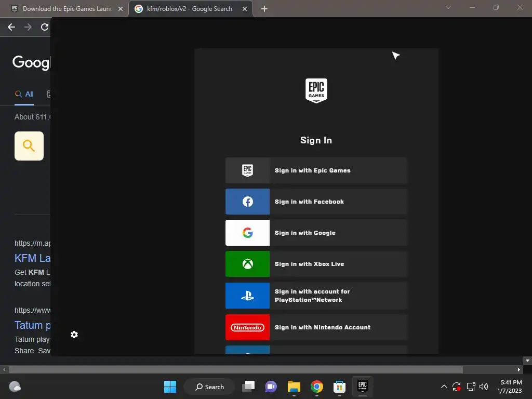The width and height of the screenshot is (532, 399).
Task: Click the https://www result URL text
Action: (x=32, y=310)
